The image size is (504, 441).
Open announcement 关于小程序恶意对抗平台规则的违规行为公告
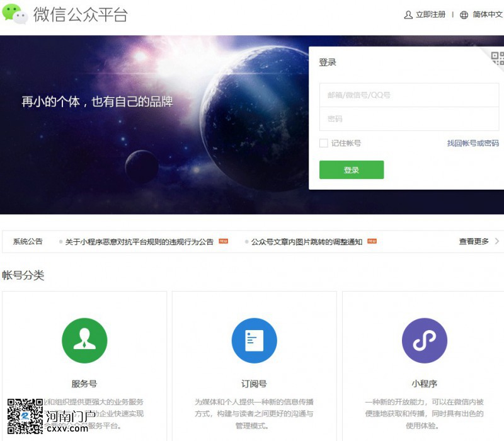click(139, 242)
